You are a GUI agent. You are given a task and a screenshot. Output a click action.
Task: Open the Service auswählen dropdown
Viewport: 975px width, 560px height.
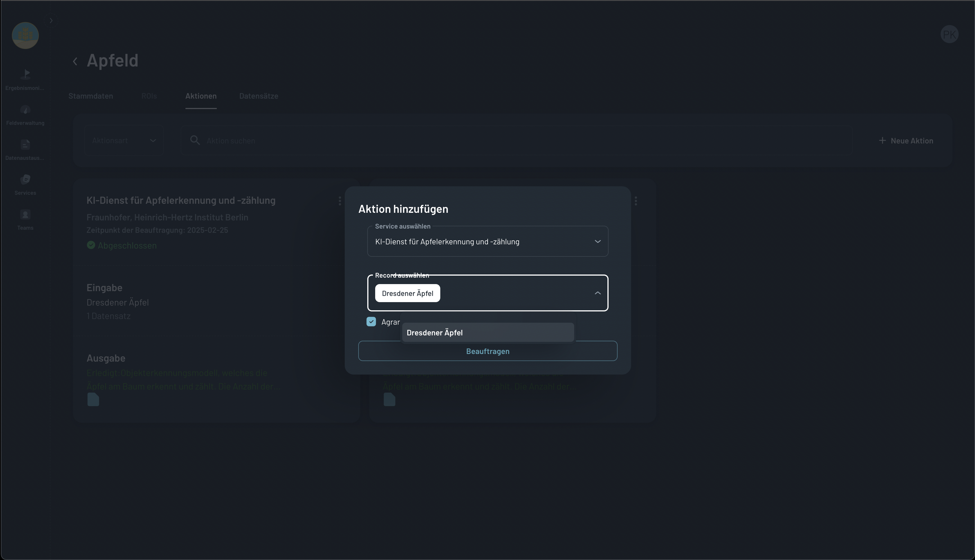[x=488, y=242]
